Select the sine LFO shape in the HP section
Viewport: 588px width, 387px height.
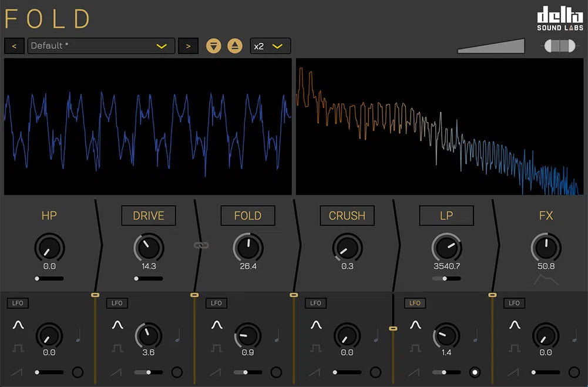[x=18, y=323]
